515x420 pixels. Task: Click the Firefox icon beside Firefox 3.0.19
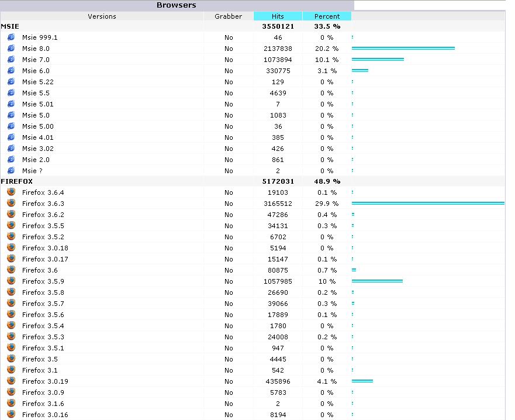point(11,381)
